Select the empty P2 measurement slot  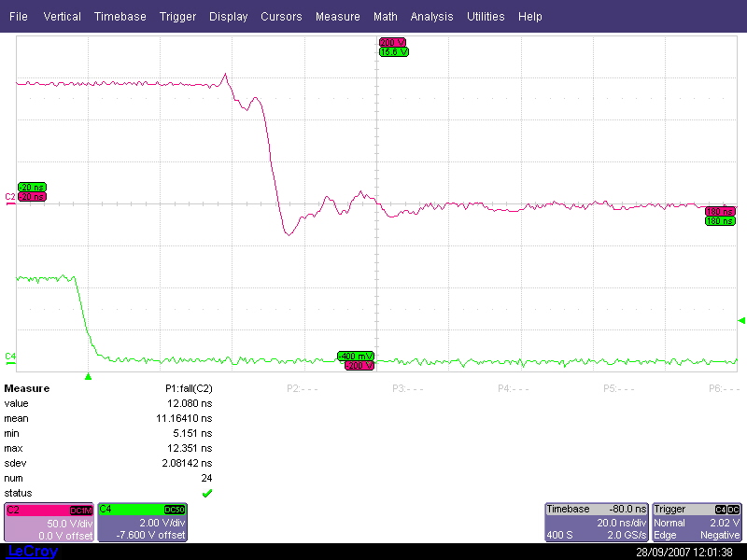[x=302, y=388]
